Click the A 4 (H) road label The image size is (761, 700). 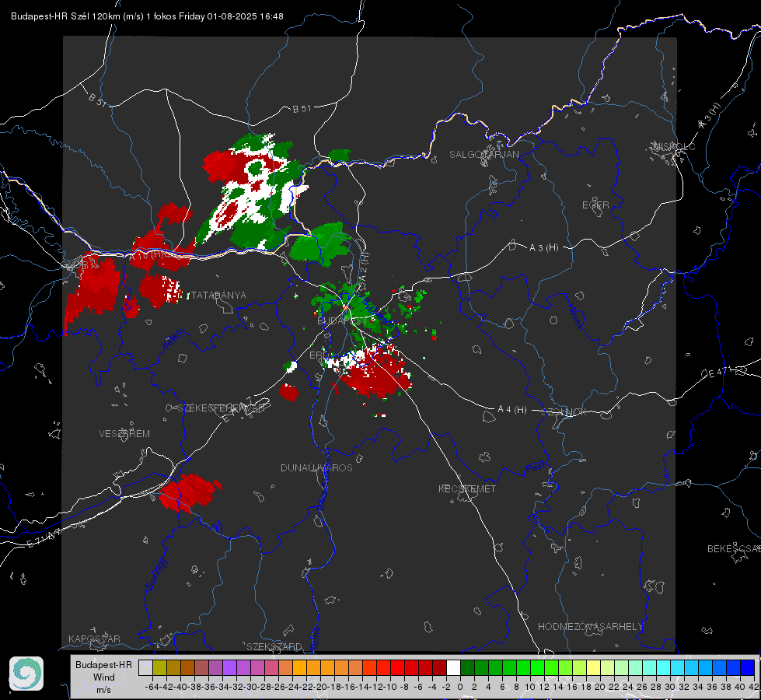pos(512,410)
